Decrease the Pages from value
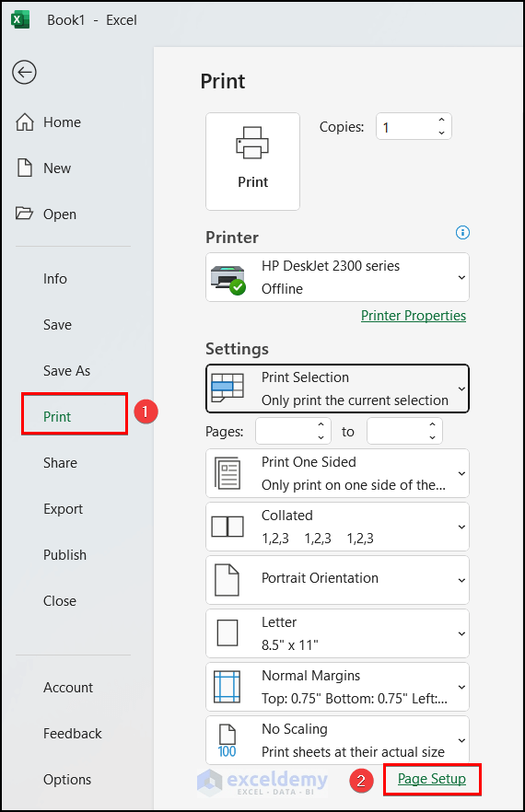 pos(321,437)
